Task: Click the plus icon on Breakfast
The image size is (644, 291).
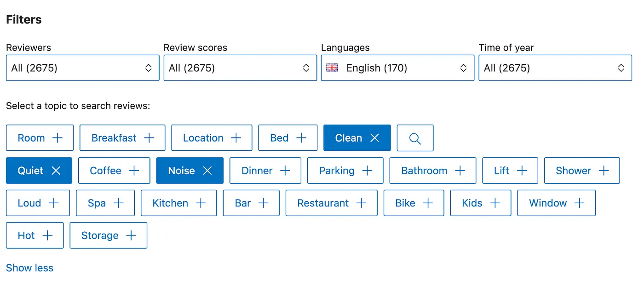Action: 149,138
